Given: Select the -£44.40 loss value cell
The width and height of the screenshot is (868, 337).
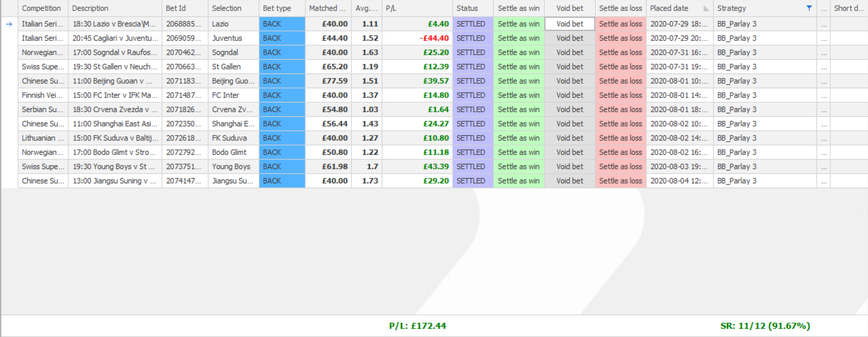Looking at the screenshot, I should (x=417, y=38).
